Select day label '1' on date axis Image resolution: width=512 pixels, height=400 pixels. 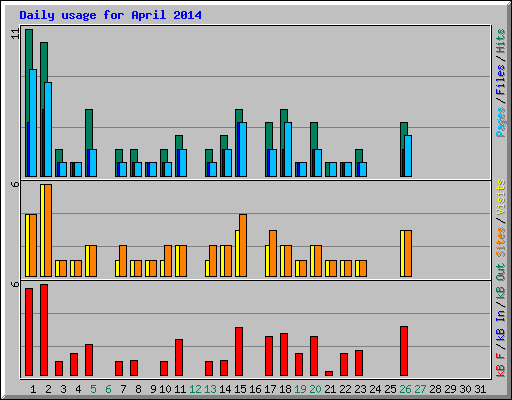pos(33,389)
